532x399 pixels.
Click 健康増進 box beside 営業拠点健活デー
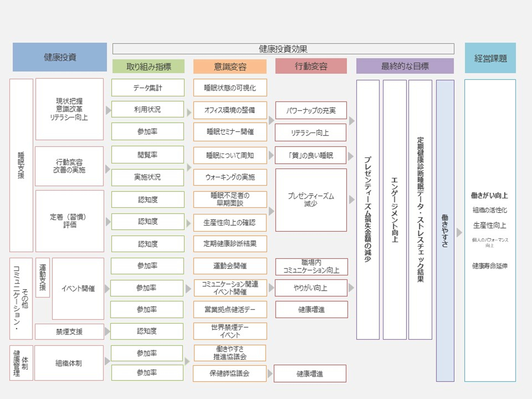point(311,310)
